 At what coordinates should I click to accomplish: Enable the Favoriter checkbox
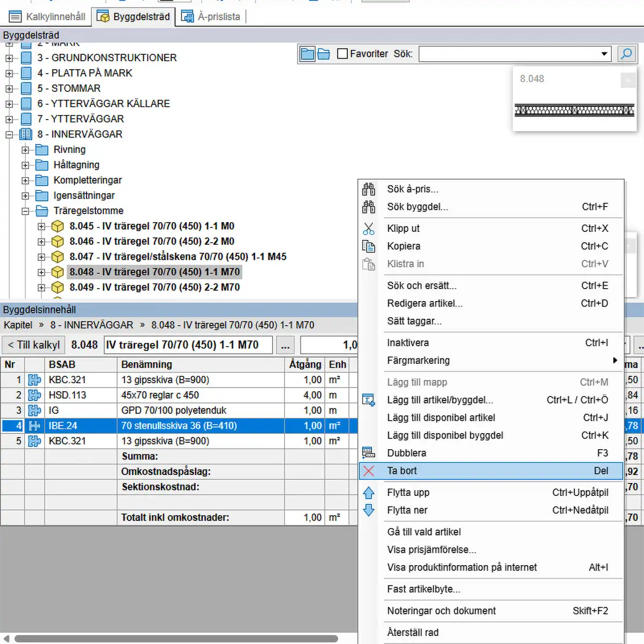click(x=342, y=54)
